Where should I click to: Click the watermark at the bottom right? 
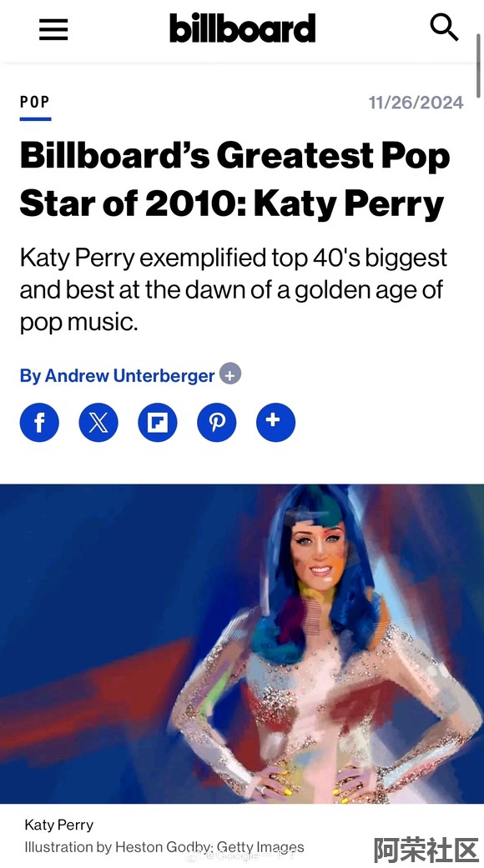426,849
